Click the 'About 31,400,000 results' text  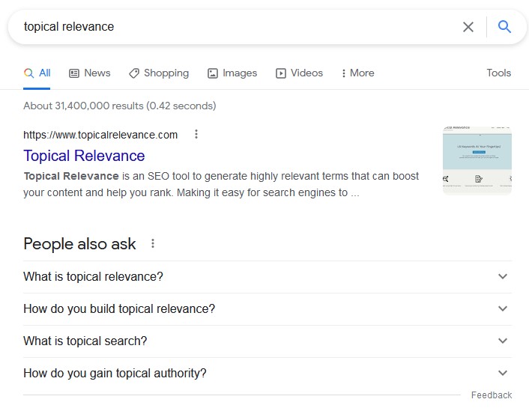pyautogui.click(x=119, y=106)
